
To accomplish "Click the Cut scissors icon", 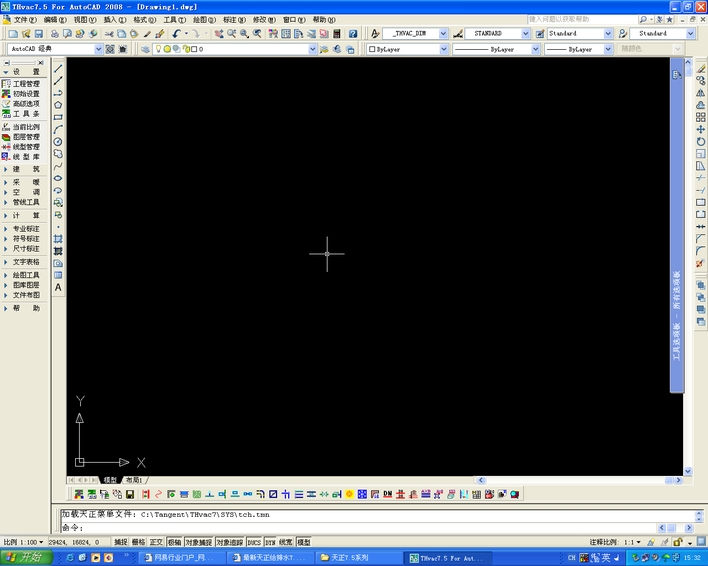I will pyautogui.click(x=109, y=33).
